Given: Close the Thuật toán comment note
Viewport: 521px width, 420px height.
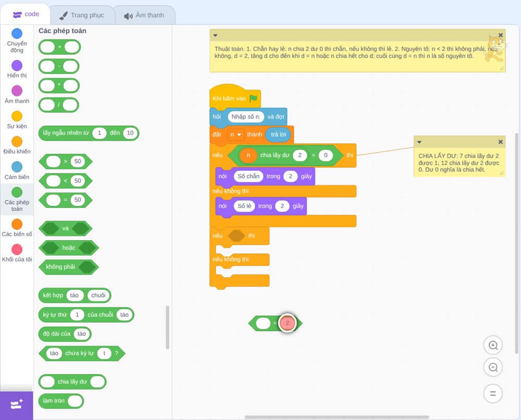Looking at the screenshot, I should tap(501, 35).
